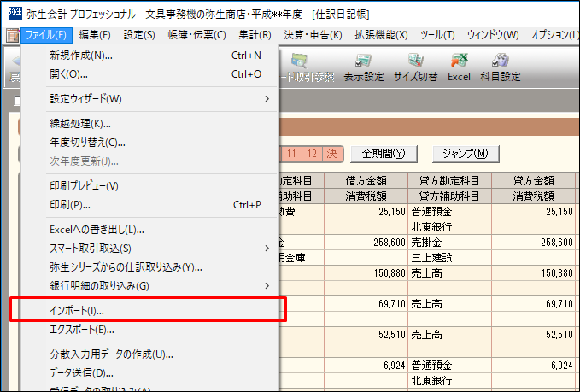Expand the スマート取引取込(S) submenu arrow
The width and height of the screenshot is (580, 392).
pos(267,249)
